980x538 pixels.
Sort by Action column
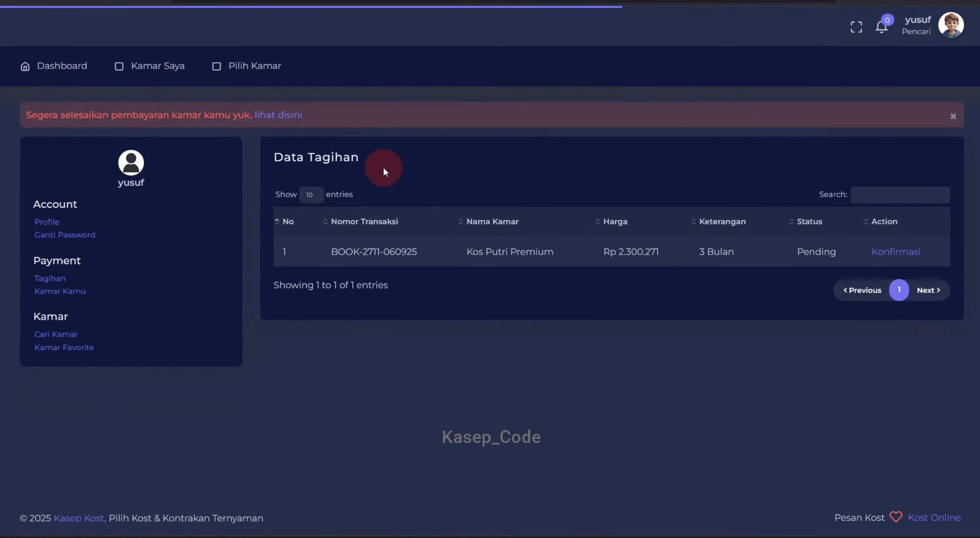(x=884, y=221)
